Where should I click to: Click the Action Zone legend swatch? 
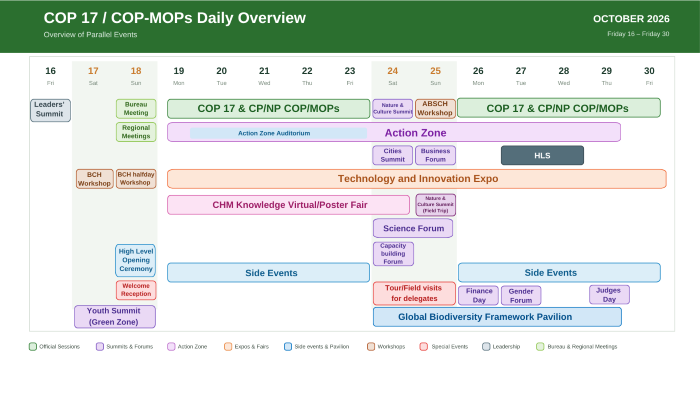click(x=171, y=347)
